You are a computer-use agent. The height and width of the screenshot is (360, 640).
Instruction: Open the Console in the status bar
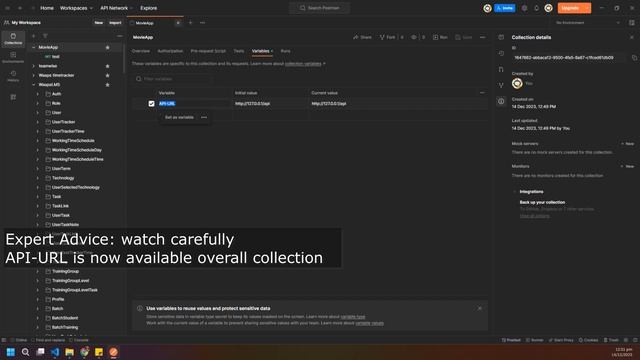point(79,340)
